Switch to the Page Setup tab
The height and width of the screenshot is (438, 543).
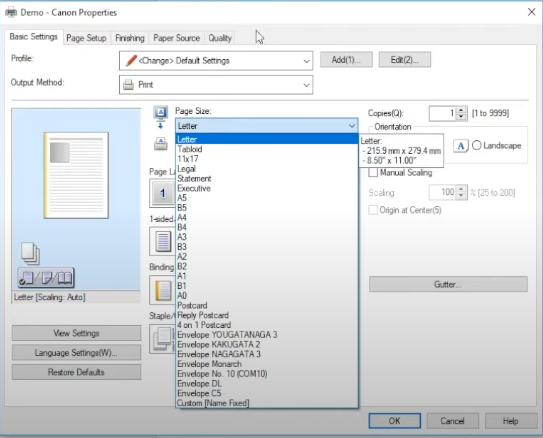pyautogui.click(x=86, y=38)
